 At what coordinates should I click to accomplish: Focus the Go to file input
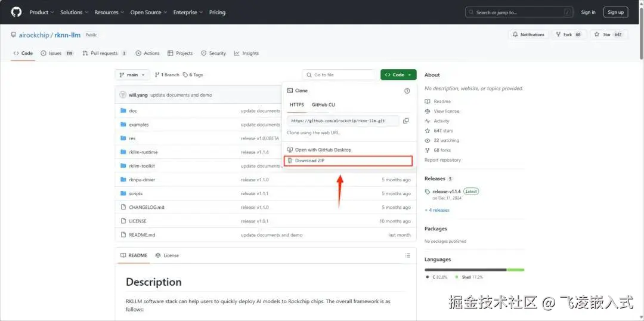[x=339, y=75]
